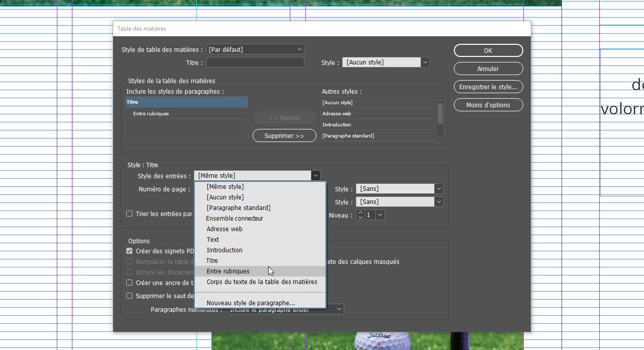Click the OK button
This screenshot has width=644, height=350.
click(488, 50)
